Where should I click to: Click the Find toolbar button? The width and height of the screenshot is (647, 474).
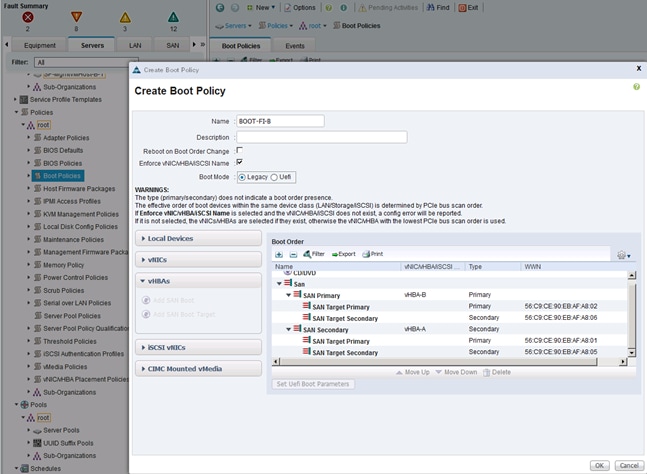438,7
